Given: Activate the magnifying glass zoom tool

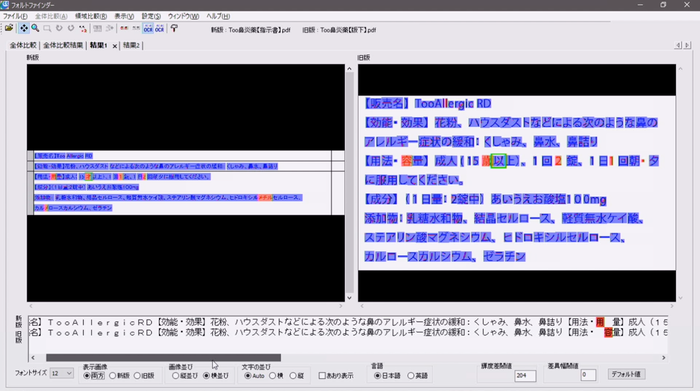Looking at the screenshot, I should 35,29.
